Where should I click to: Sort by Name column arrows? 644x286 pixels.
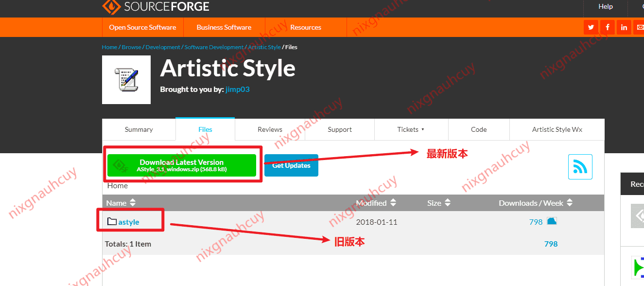[x=133, y=203]
